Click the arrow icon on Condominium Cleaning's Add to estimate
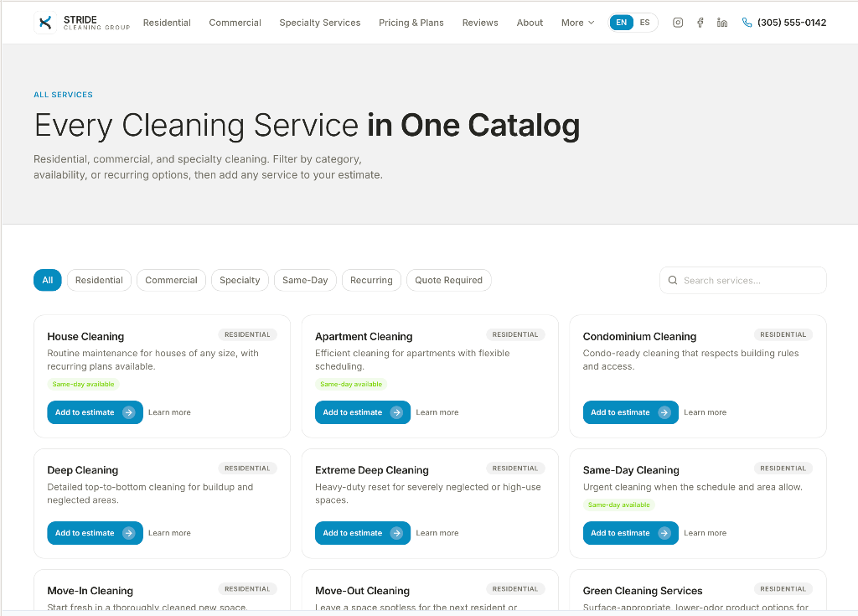This screenshot has height=616, width=858. coord(664,412)
